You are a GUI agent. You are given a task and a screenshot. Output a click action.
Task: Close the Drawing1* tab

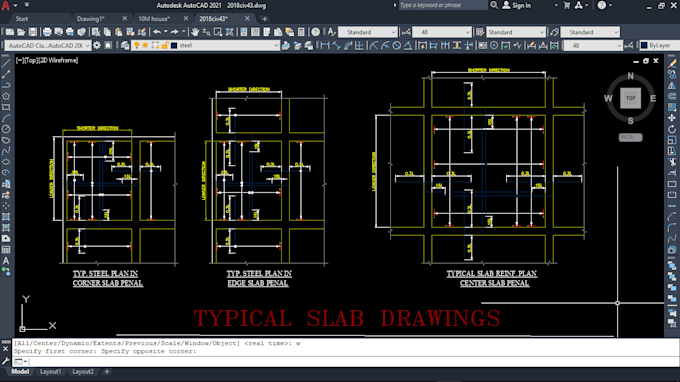(124, 19)
